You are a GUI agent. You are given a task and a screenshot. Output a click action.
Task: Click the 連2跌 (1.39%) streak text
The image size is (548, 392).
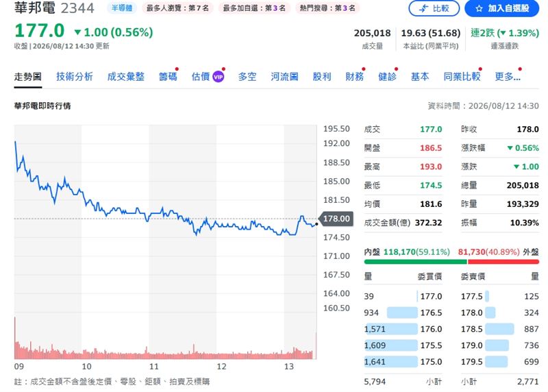[505, 33]
